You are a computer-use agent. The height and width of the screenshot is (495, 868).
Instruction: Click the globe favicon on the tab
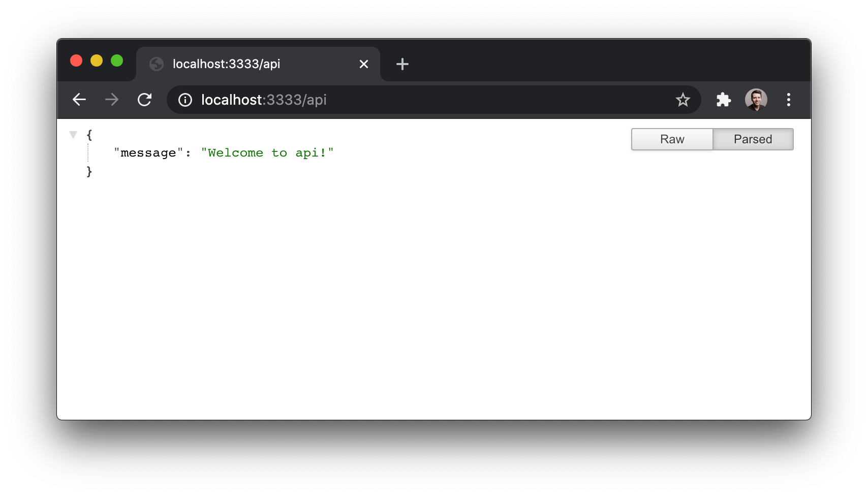157,64
